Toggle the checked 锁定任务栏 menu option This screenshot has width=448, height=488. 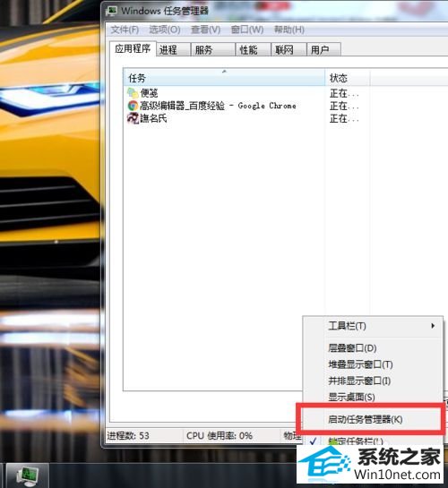pos(373,441)
